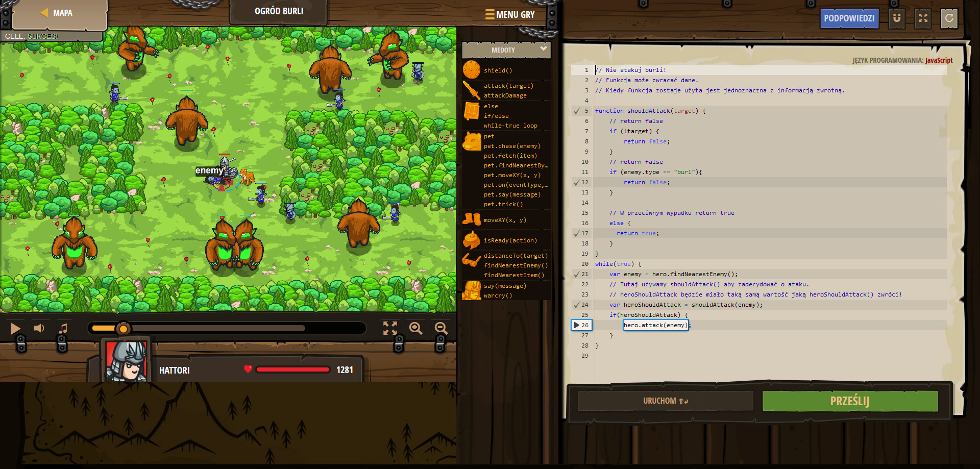Reload the code with restart icon
This screenshot has height=469, width=980.
(x=949, y=18)
